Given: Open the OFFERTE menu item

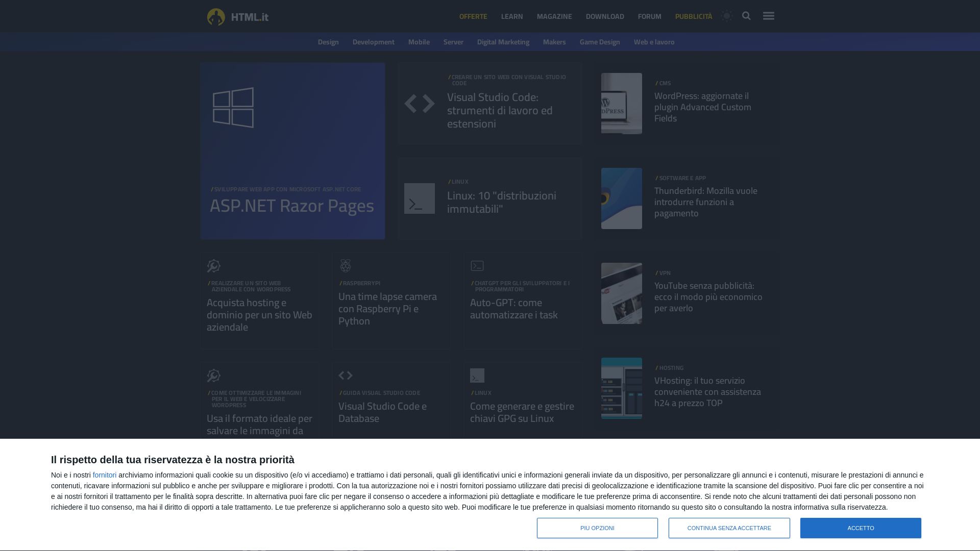Looking at the screenshot, I should [473, 16].
